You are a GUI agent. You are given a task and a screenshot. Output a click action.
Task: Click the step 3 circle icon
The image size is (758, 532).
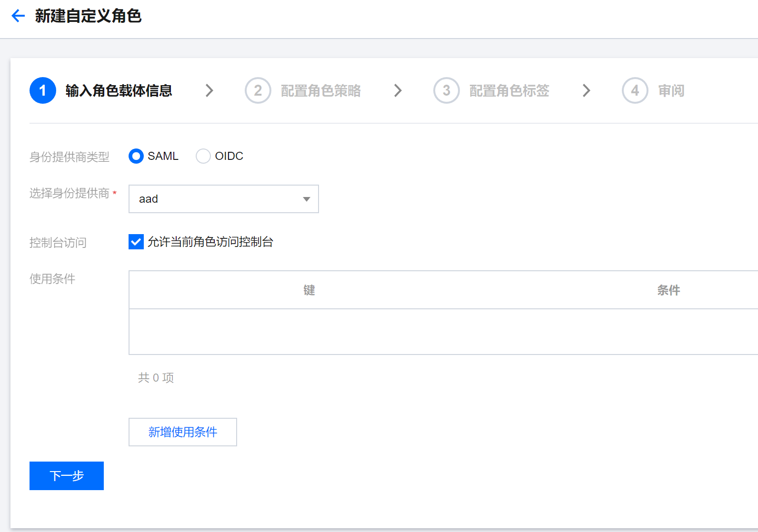click(446, 90)
